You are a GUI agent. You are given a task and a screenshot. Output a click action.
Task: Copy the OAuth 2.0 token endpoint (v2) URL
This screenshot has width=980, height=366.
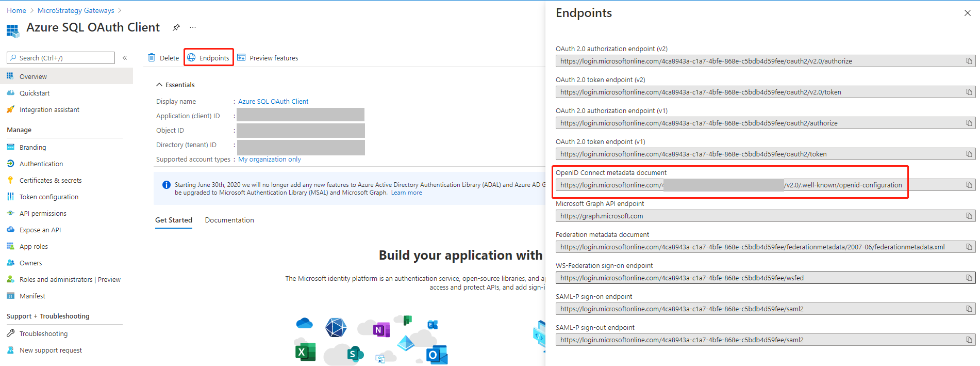(x=969, y=92)
